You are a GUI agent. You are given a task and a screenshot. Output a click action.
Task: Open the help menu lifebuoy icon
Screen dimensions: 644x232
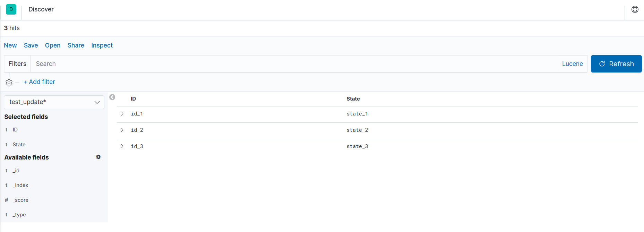[x=635, y=9]
